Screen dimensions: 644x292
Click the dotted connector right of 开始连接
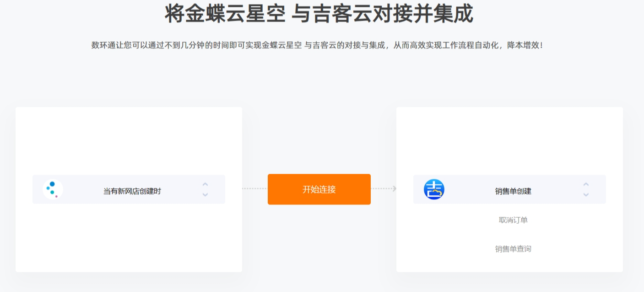pos(382,189)
